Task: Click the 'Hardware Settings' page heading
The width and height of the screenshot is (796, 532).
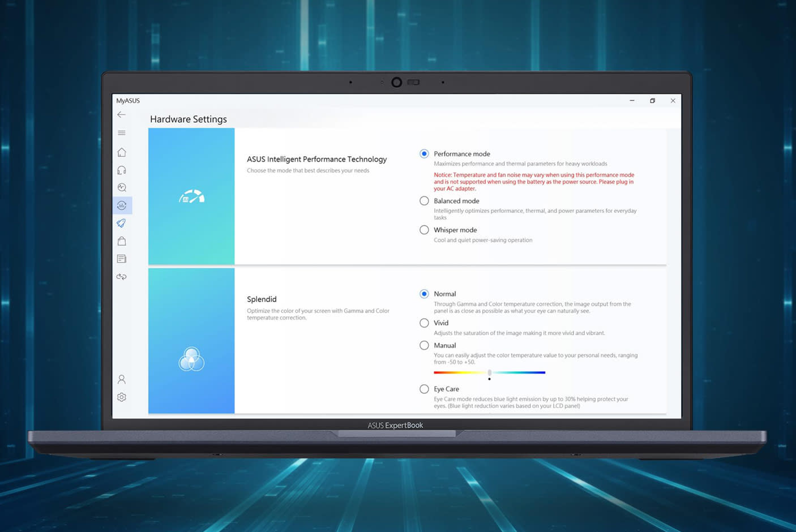Action: pyautogui.click(x=188, y=119)
